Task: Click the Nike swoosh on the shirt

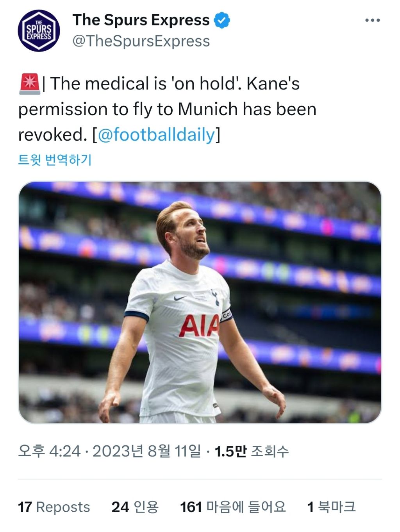Action: pyautogui.click(x=180, y=298)
